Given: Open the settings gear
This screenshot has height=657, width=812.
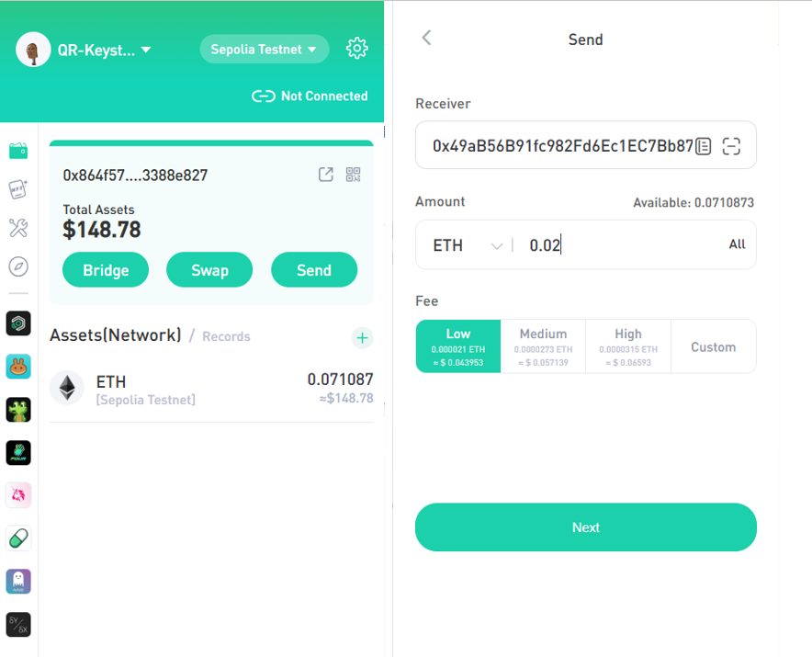Looking at the screenshot, I should click(357, 49).
